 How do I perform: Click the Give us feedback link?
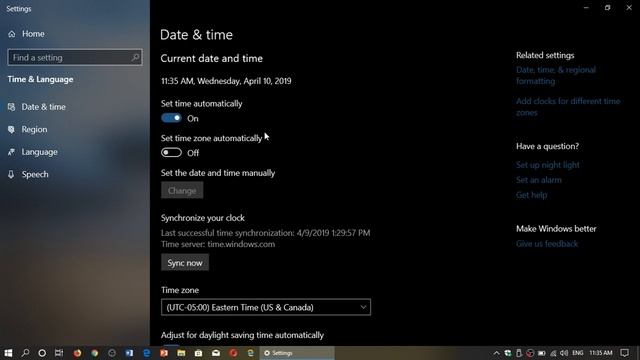point(547,244)
